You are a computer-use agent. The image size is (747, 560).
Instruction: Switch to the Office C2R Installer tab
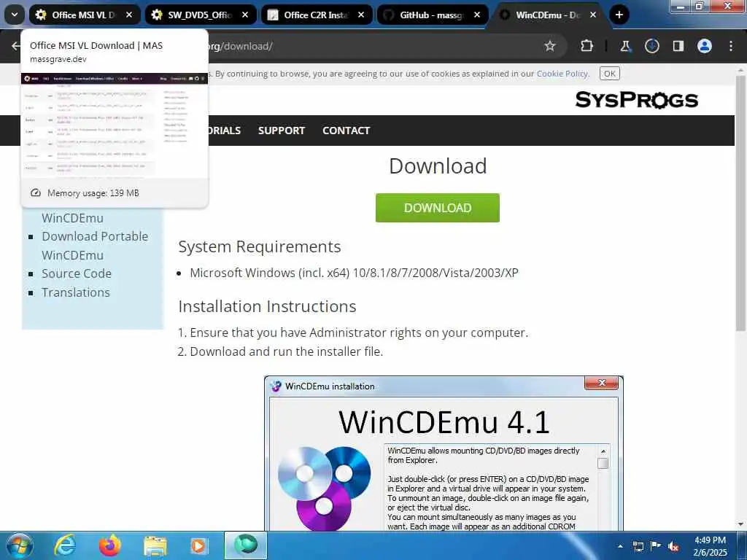(317, 15)
